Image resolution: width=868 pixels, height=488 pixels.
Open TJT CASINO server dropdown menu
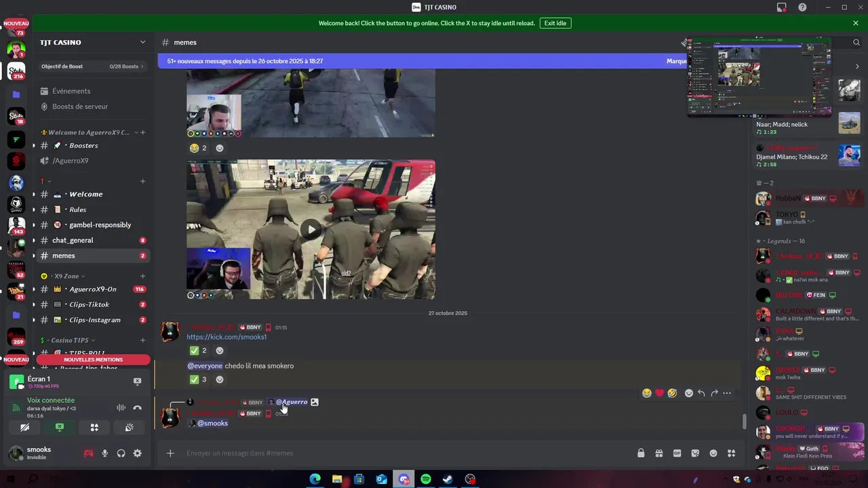(x=142, y=42)
